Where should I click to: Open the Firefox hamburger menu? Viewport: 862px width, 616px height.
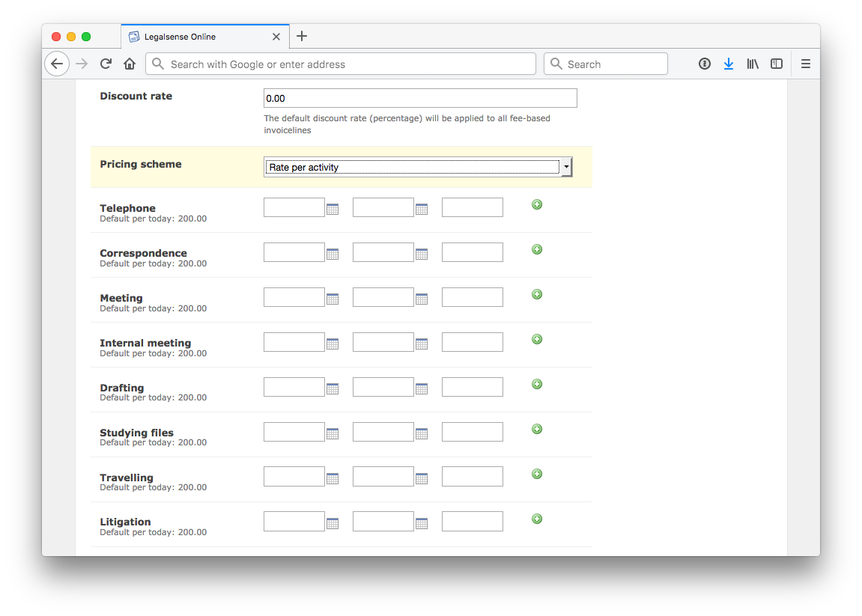805,64
